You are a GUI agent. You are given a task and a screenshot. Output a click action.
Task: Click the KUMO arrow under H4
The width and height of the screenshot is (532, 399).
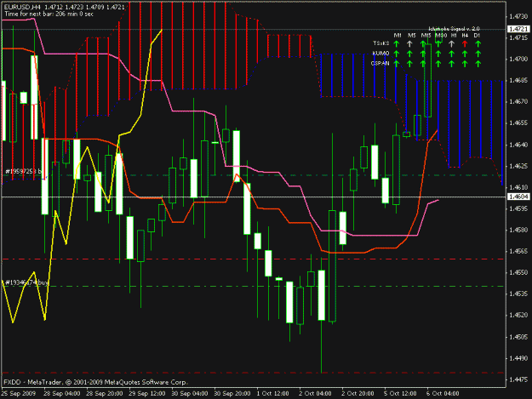coord(465,54)
